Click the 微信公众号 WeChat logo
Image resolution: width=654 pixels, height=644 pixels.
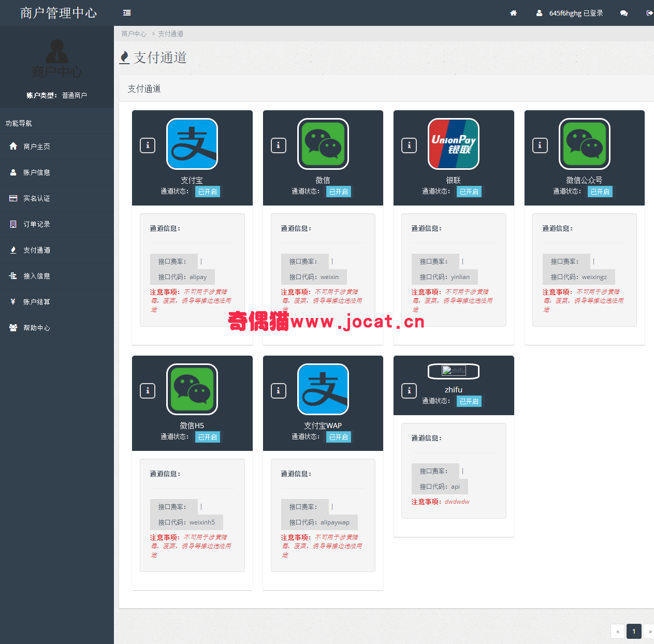(584, 144)
